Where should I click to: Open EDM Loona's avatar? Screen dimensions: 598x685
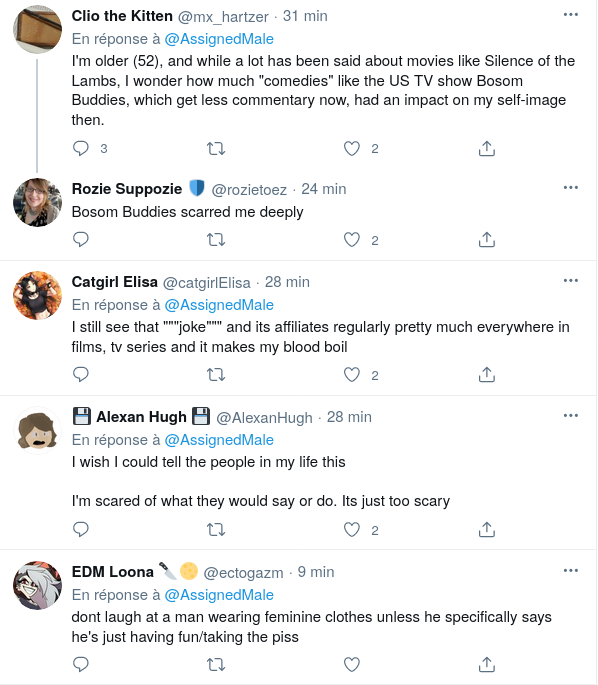coord(38,585)
